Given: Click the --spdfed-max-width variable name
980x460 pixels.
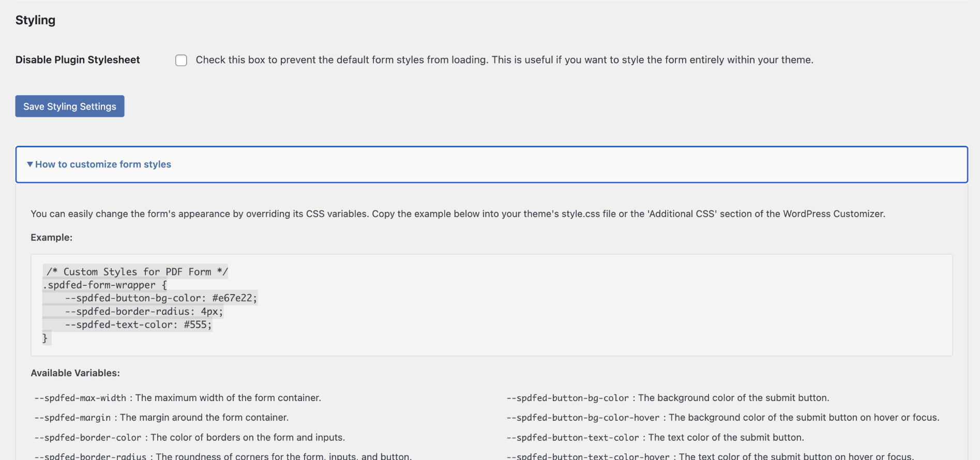Looking at the screenshot, I should 80,398.
